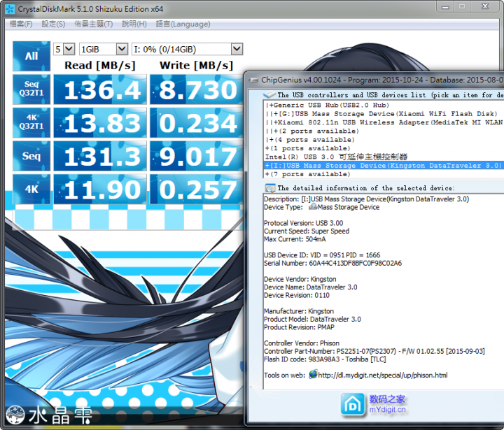The width and height of the screenshot is (504, 430).
Task: Click the Seq Q32T1 write value 8.730
Action: point(196,89)
